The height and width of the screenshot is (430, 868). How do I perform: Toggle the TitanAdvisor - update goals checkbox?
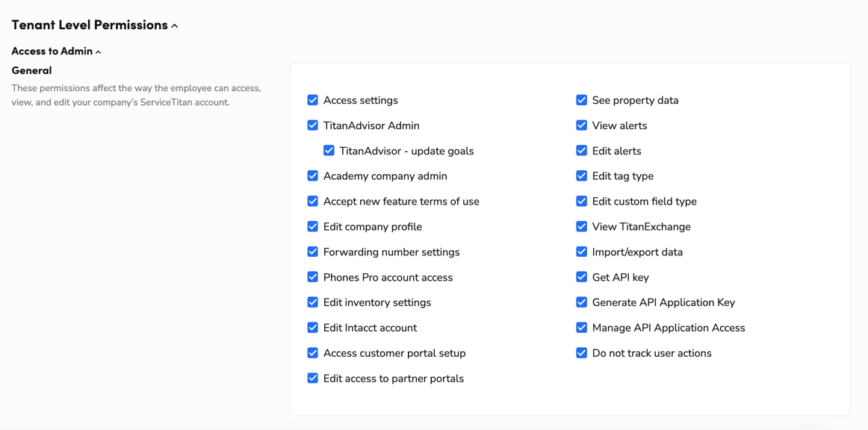click(x=329, y=151)
